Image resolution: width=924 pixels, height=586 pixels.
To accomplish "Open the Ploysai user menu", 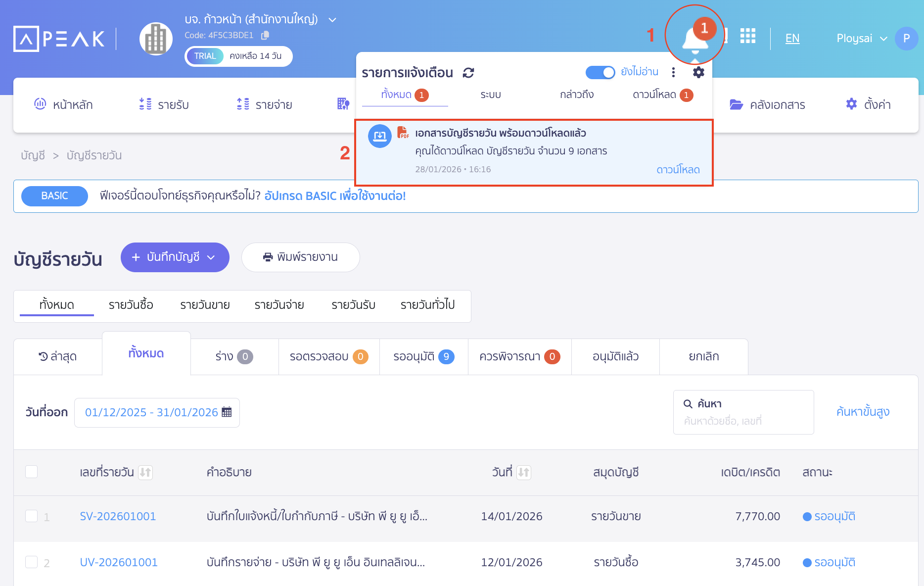I will (x=861, y=39).
